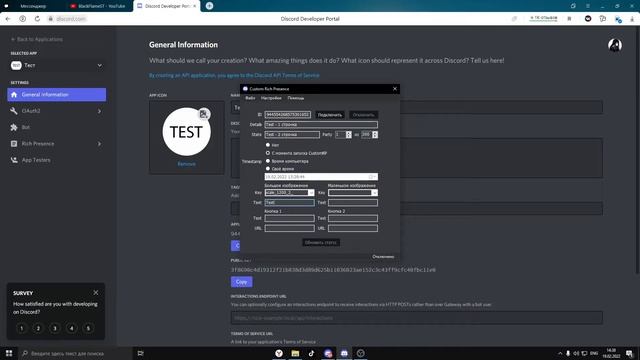Rate satisfaction 1 in the survey
Viewport: 640px width, 360px height.
[x=22, y=328]
